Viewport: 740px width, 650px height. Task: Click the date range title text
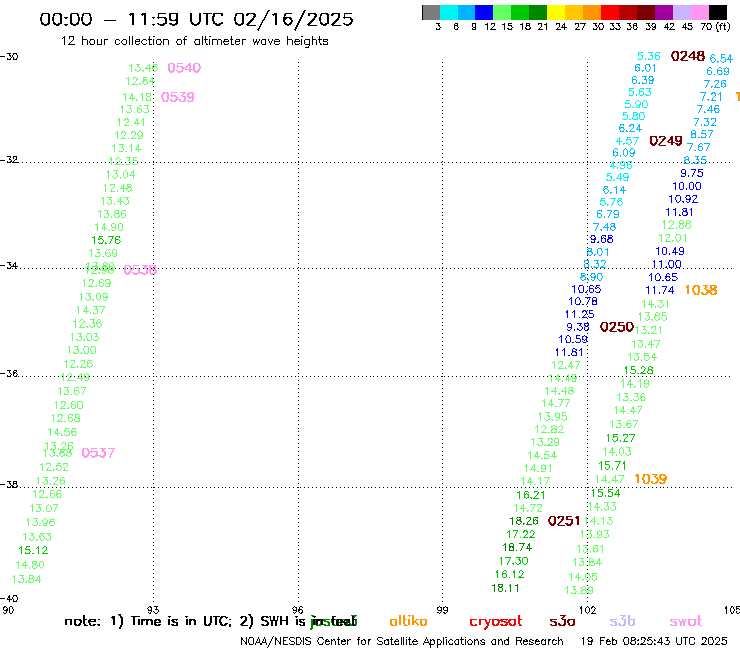pos(196,19)
